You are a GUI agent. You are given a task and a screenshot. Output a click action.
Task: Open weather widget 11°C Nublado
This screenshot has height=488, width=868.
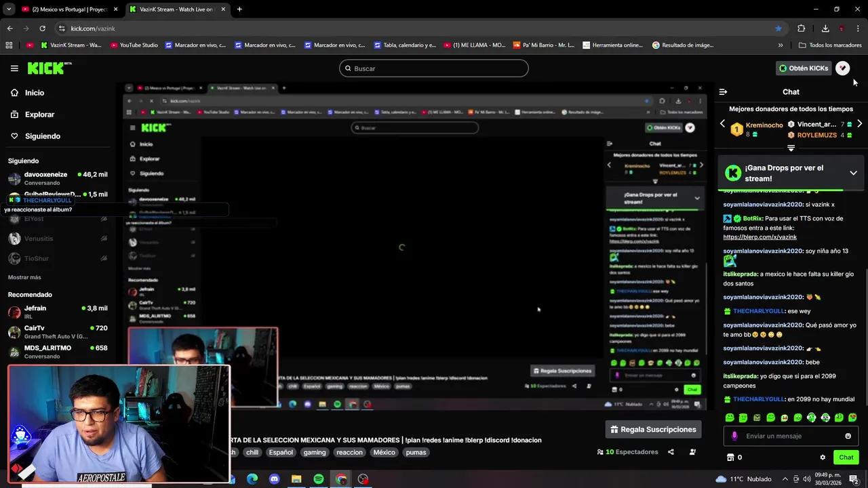click(x=744, y=479)
